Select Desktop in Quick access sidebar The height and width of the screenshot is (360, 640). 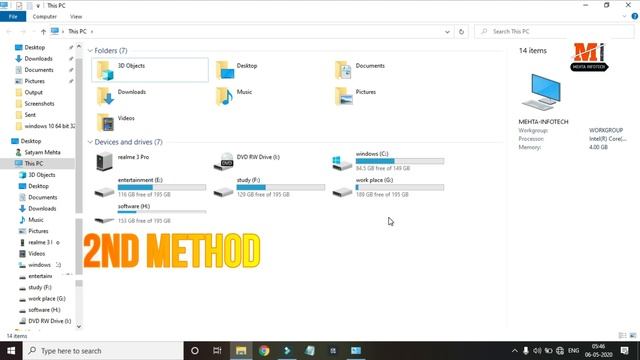coord(35,47)
